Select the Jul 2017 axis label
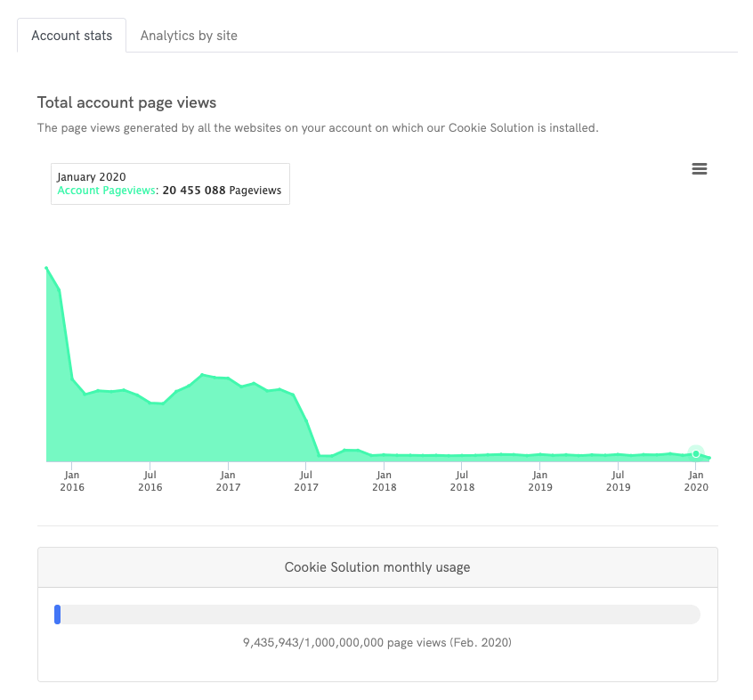The height and width of the screenshot is (700, 753). coord(306,481)
